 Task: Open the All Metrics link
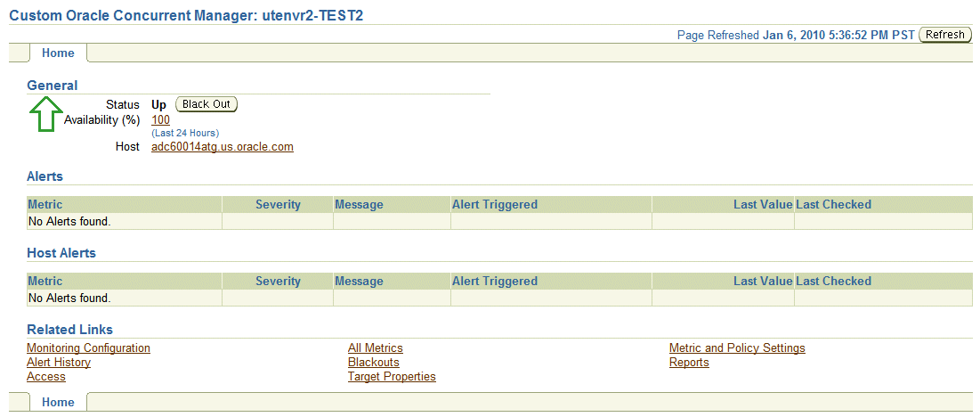(376, 348)
